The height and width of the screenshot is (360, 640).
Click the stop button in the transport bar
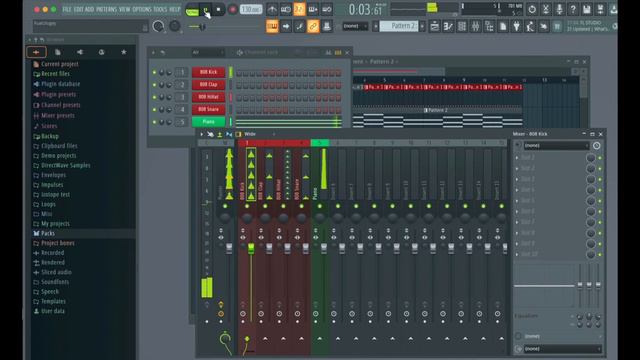pyautogui.click(x=218, y=9)
